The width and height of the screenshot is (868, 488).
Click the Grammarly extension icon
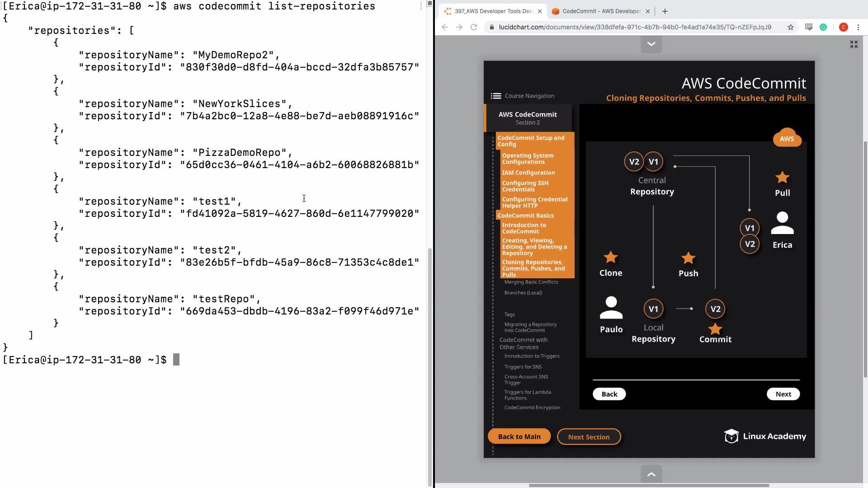pos(823,27)
